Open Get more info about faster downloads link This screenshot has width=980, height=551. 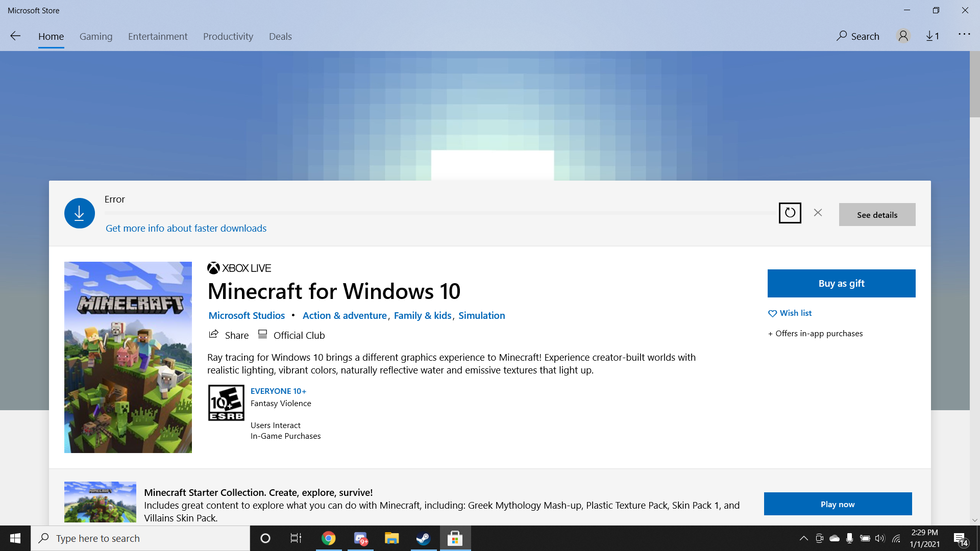pyautogui.click(x=186, y=228)
